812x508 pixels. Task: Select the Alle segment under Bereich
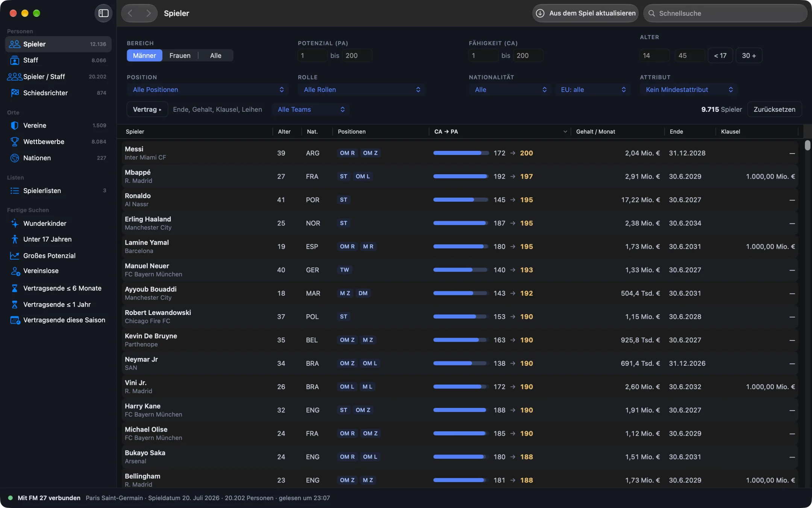pyautogui.click(x=215, y=55)
